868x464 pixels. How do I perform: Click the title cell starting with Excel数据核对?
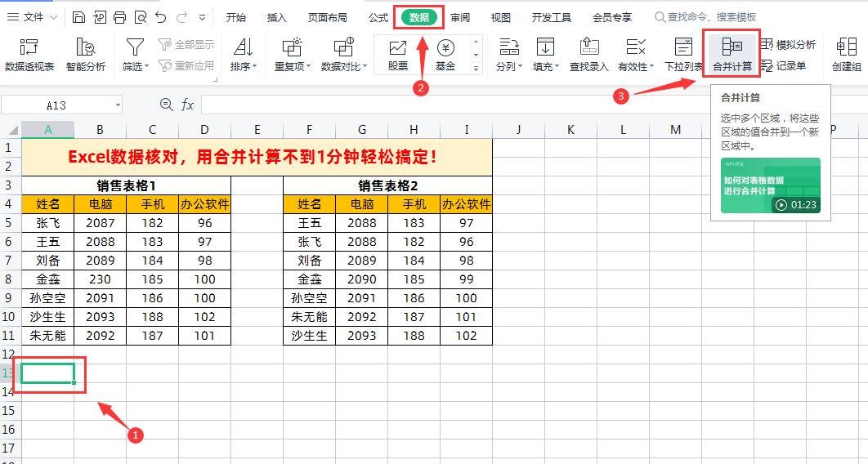257,157
